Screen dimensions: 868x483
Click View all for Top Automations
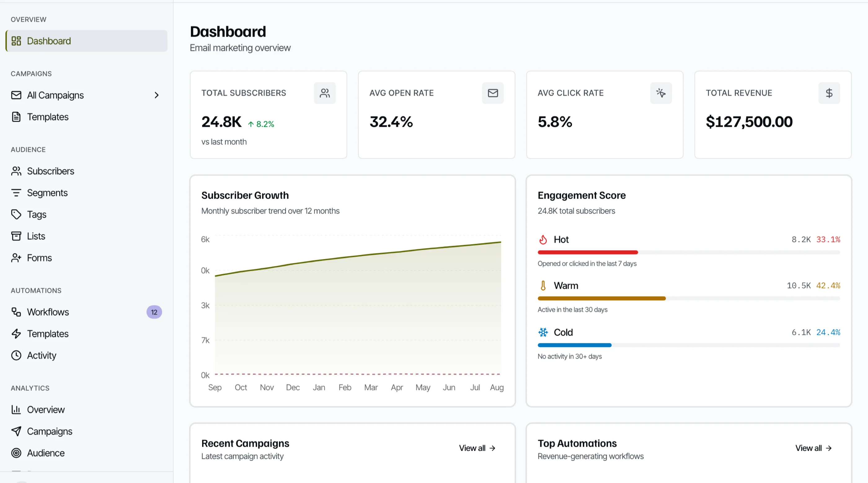click(x=813, y=448)
